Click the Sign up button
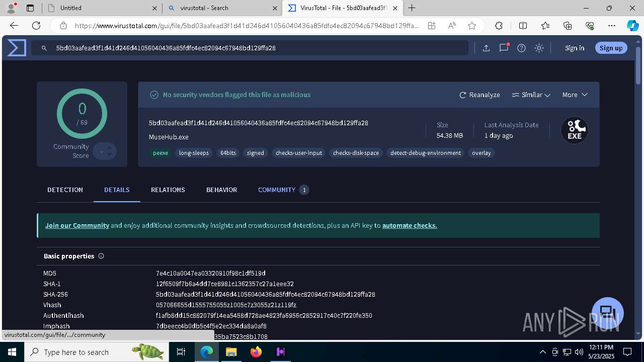 (x=611, y=48)
